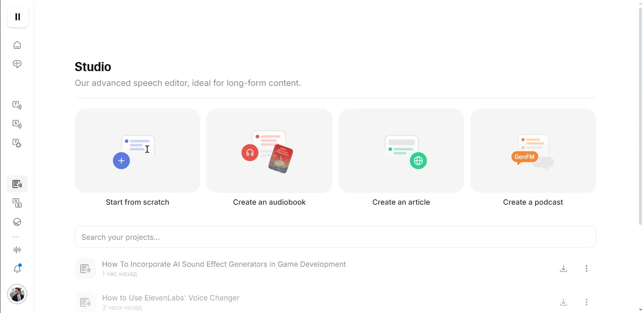Open the Dubbing translation sidebar icon
The height and width of the screenshot is (313, 644).
pos(17,203)
